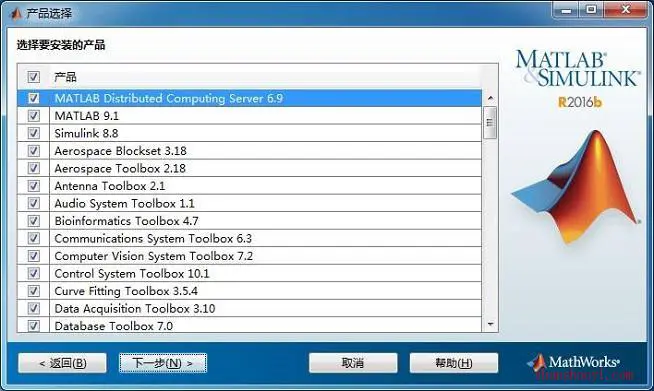Uncheck Database Toolbox 7.0

tap(34, 325)
